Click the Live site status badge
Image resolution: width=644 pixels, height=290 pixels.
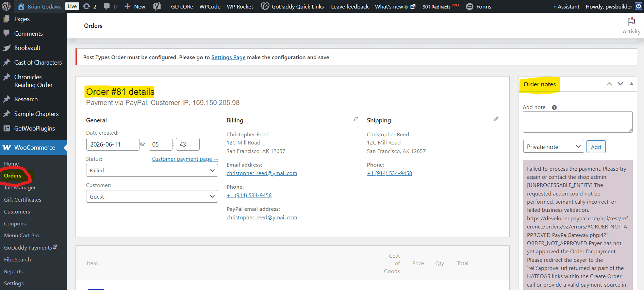[x=72, y=6]
